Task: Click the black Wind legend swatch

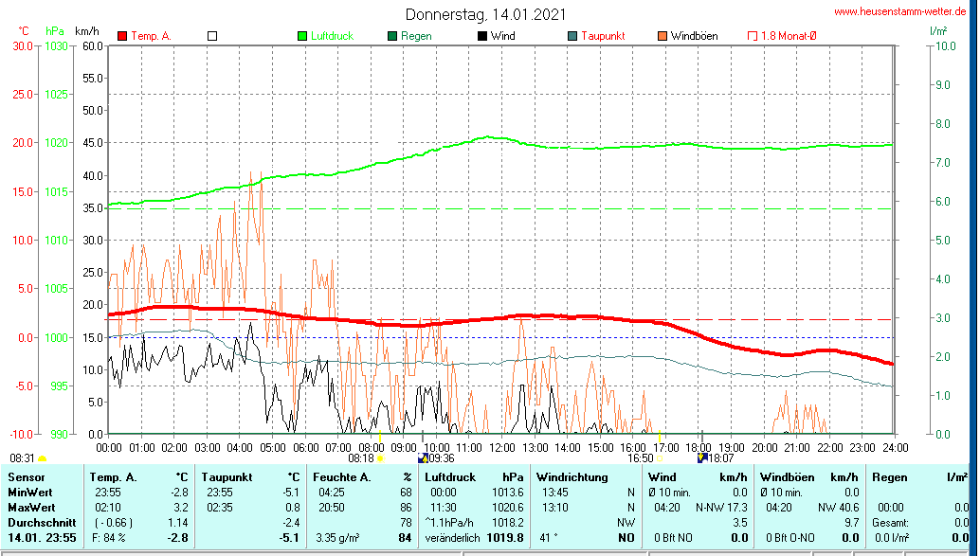Action: point(482,36)
